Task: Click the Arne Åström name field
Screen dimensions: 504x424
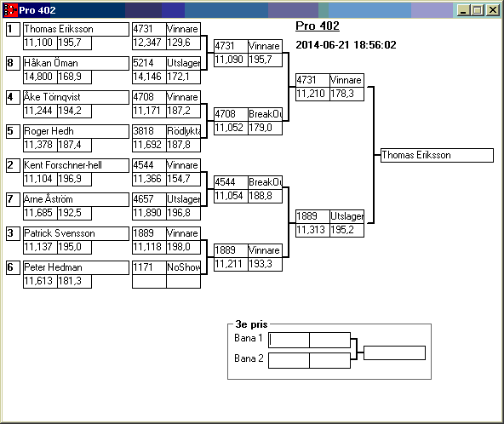Action: point(76,199)
